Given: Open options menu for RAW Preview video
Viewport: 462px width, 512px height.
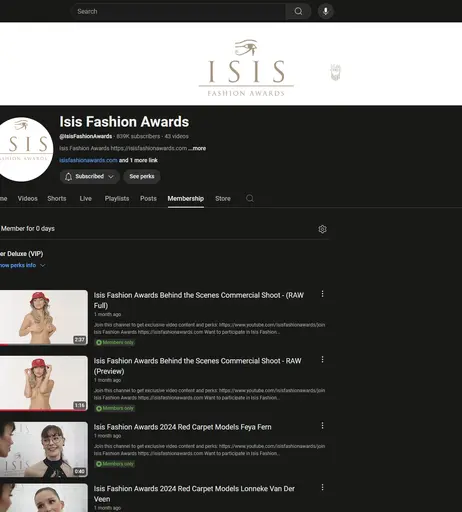Looking at the screenshot, I should point(322,360).
